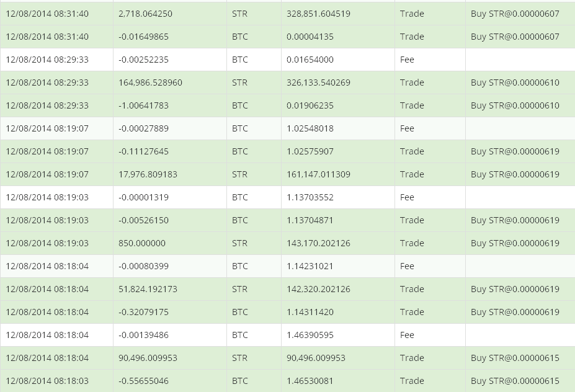Select the -0.01649865 BTC amount cell

pos(143,37)
